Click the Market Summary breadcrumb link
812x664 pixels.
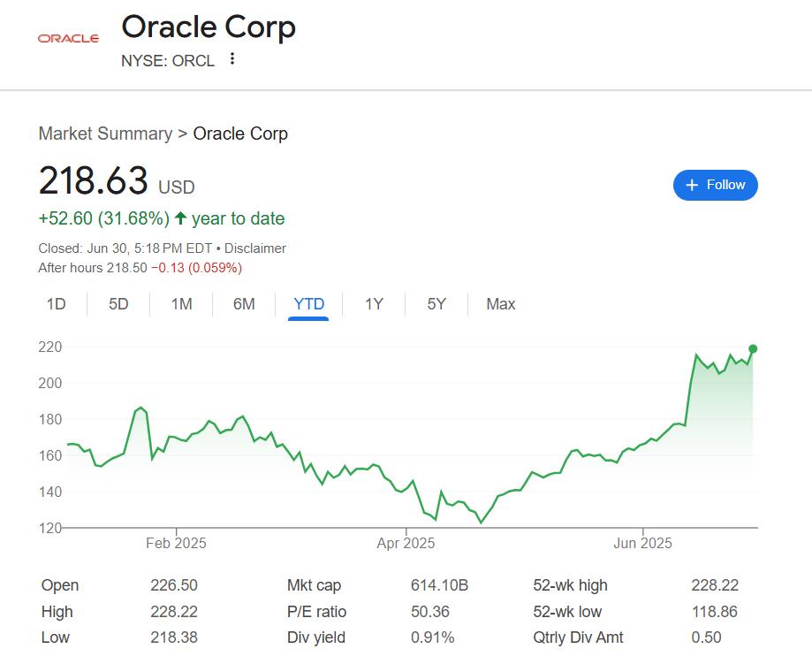[x=105, y=134]
